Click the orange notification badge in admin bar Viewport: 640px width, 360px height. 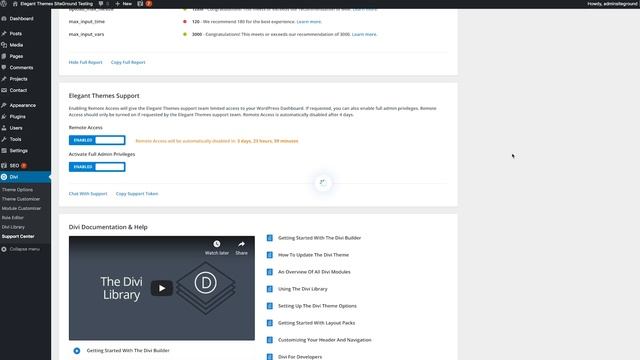149,4
